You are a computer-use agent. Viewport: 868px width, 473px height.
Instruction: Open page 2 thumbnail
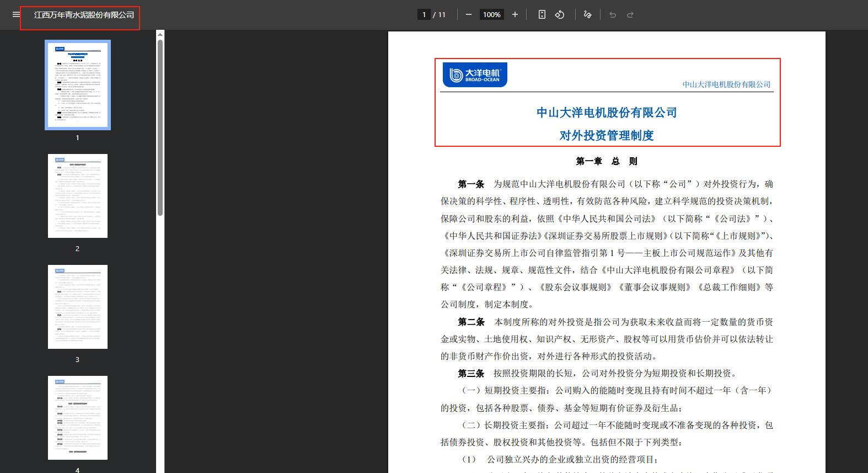(x=78, y=196)
